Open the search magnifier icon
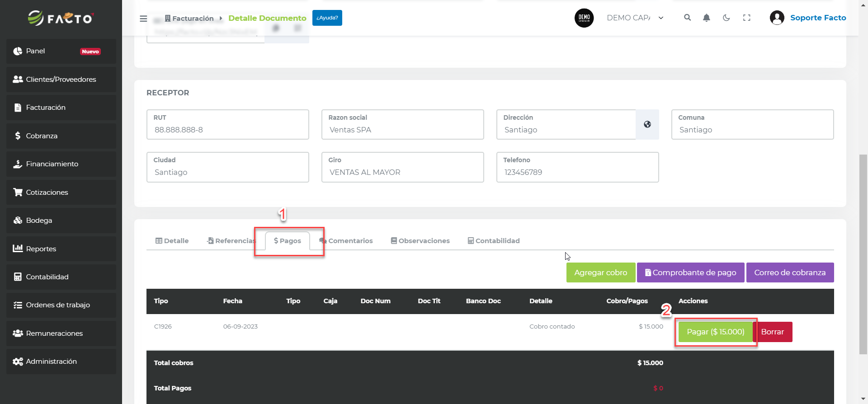 tap(687, 18)
